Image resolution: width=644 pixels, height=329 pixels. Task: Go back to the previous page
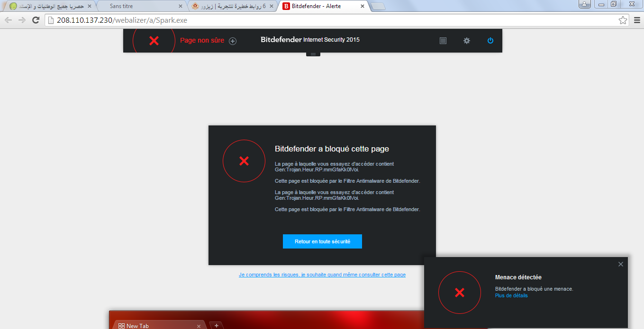pos(8,20)
